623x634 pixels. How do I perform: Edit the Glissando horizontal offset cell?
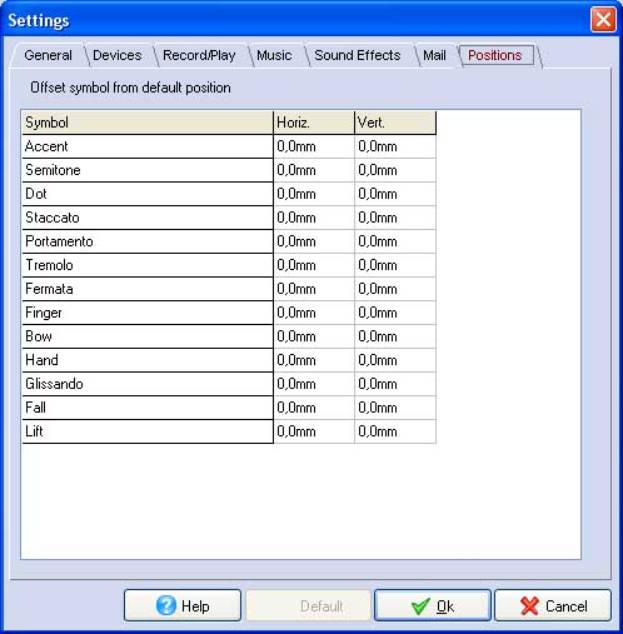click(x=314, y=384)
